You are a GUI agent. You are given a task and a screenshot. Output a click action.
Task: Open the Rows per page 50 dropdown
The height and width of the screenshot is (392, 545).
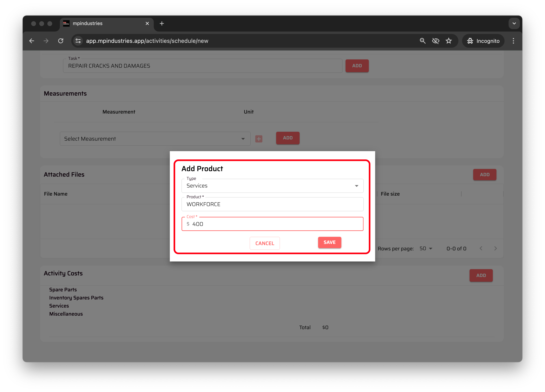click(426, 249)
